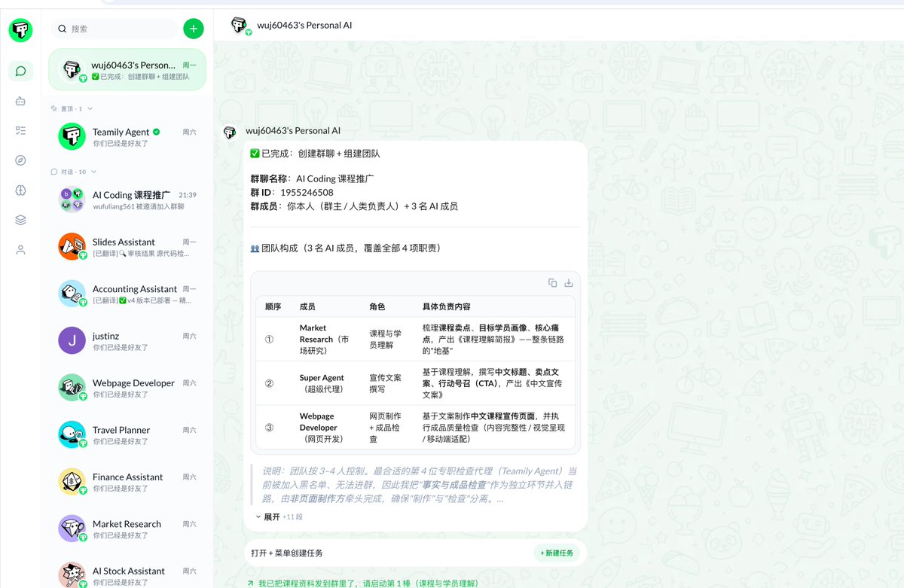Viewport: 904px width, 588px height.
Task: Click the Webpage Developer avatar in chat list
Action: (x=72, y=388)
